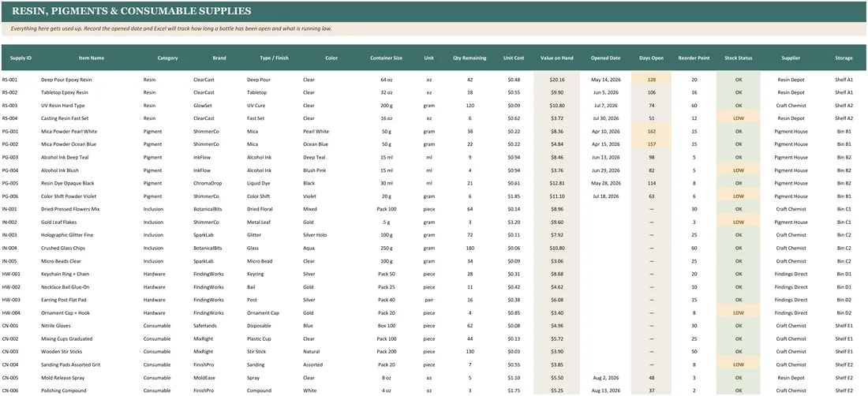Click days open value '128'
868x396 pixels.
click(x=651, y=80)
